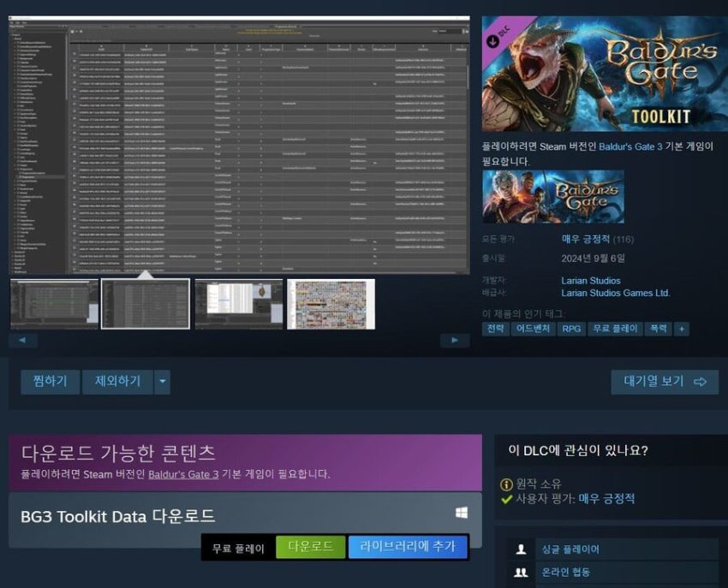Image resolution: width=728 pixels, height=588 pixels.
Task: Open Larian Studios Games Ltd. publisher link
Action: pos(616,293)
